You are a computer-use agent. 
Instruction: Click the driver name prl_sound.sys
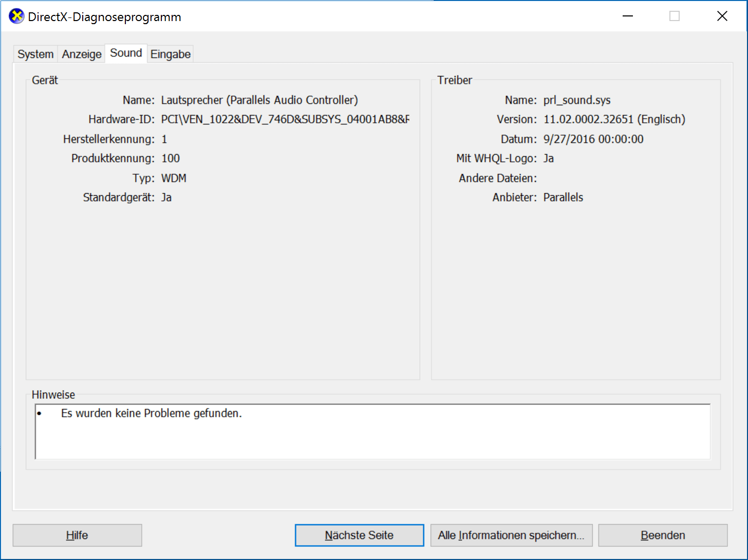tap(577, 100)
